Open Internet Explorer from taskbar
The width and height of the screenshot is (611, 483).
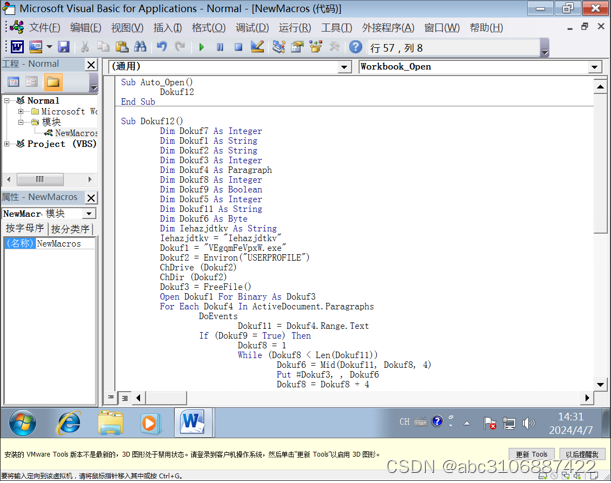pos(69,423)
